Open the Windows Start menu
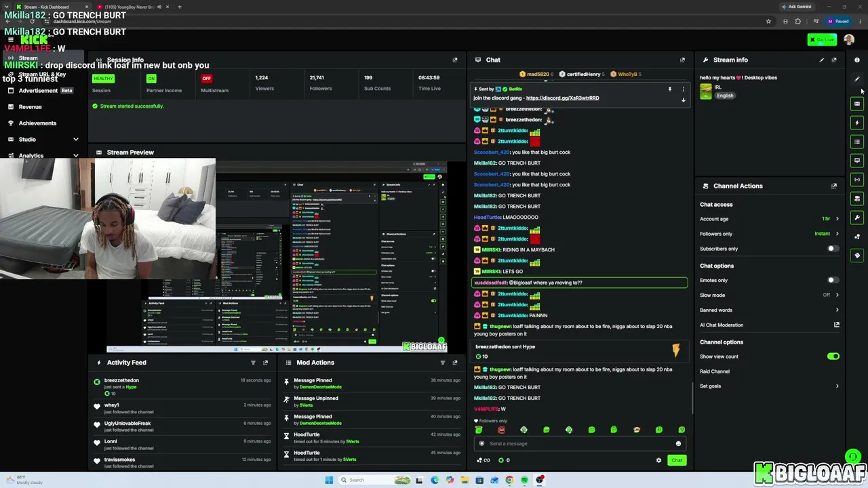Image resolution: width=868 pixels, height=488 pixels. click(329, 480)
